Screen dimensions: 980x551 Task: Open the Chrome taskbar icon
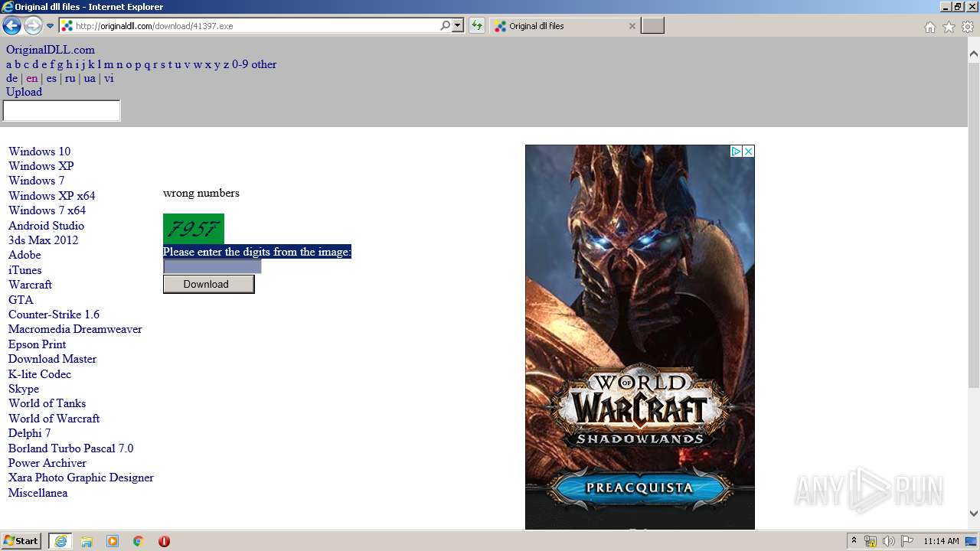click(x=138, y=541)
